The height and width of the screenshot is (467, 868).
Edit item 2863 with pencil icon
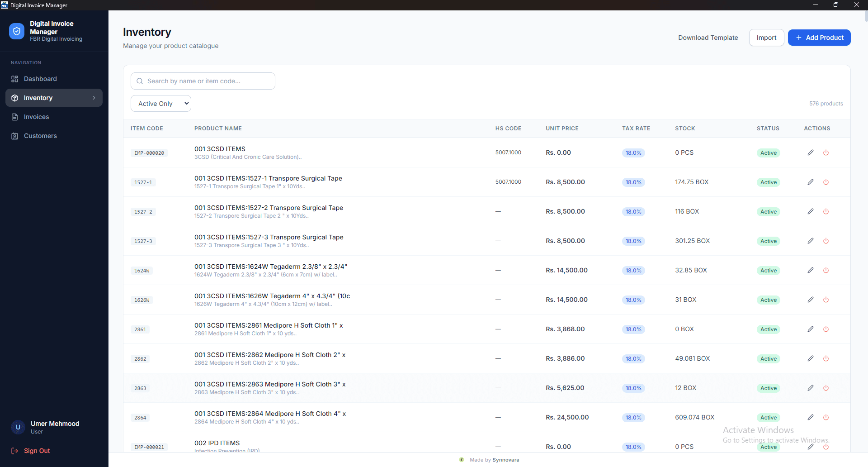[811, 388]
